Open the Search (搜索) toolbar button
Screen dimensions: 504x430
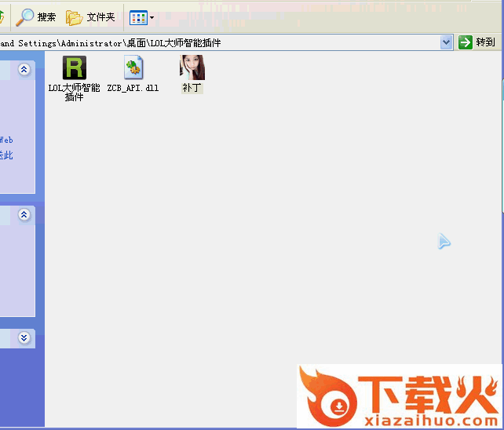pyautogui.click(x=36, y=17)
